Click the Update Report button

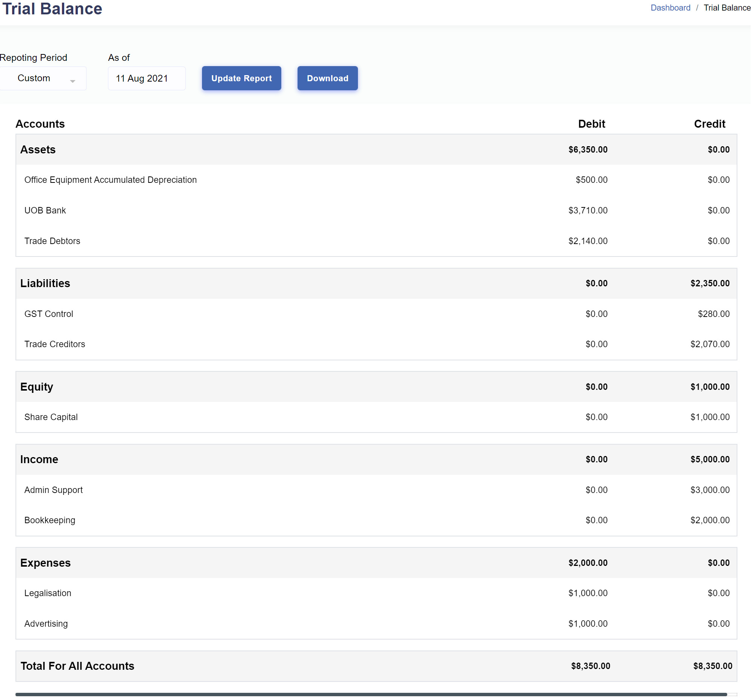pyautogui.click(x=241, y=78)
